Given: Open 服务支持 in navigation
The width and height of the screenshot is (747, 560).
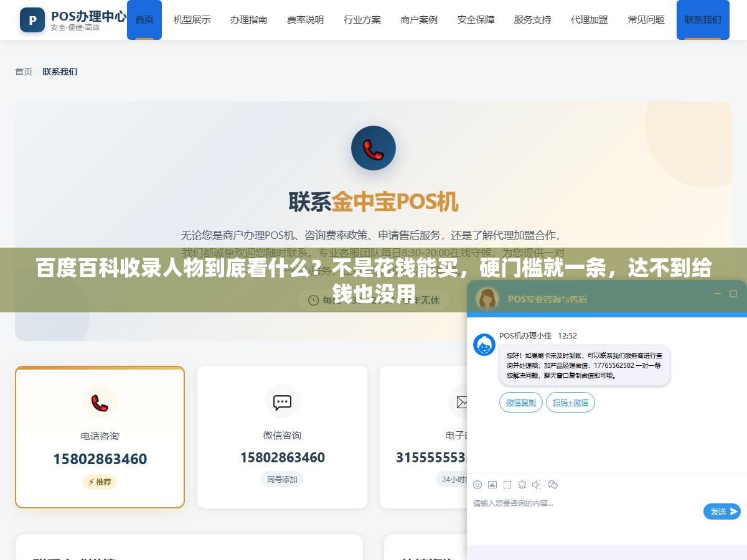Looking at the screenshot, I should click(x=532, y=20).
